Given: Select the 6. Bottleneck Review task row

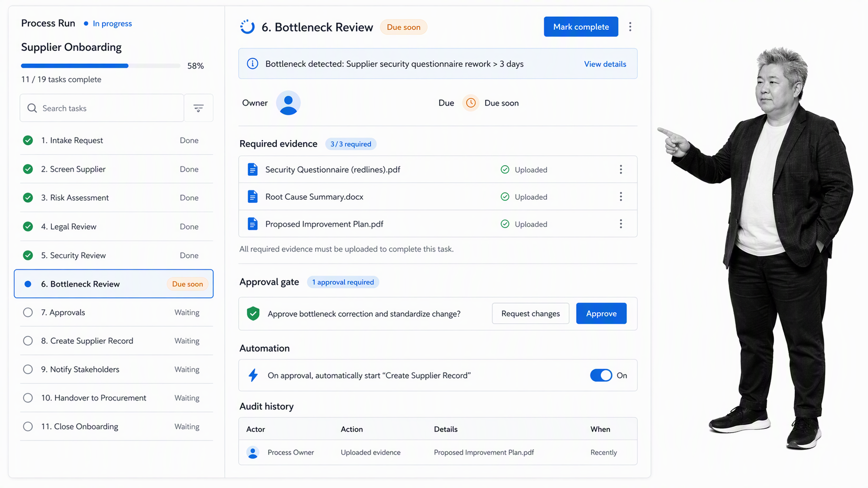Looking at the screenshot, I should (114, 283).
